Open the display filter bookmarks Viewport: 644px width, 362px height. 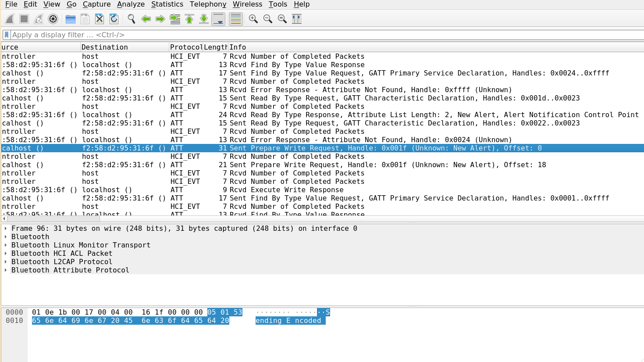(x=6, y=35)
